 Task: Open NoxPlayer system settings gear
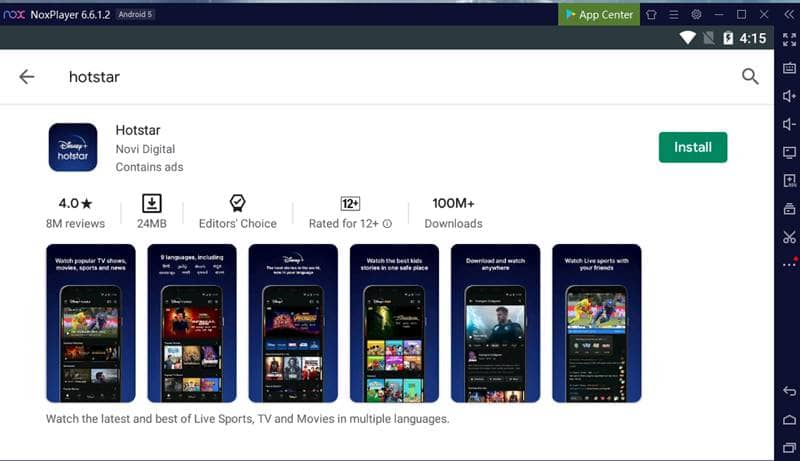(696, 15)
